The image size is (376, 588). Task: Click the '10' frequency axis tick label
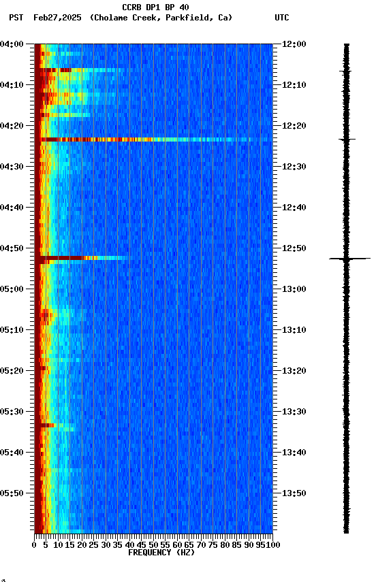[58, 545]
